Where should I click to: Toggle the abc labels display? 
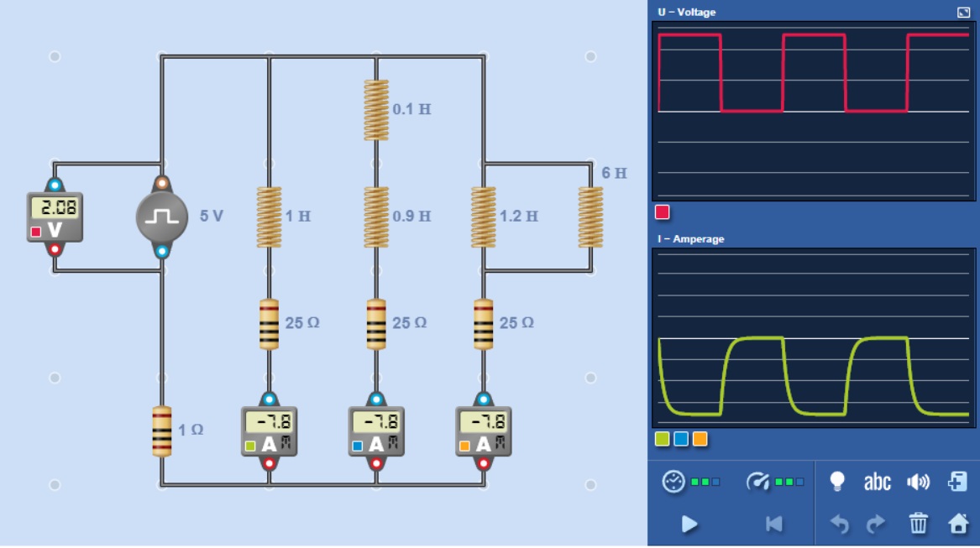click(877, 482)
